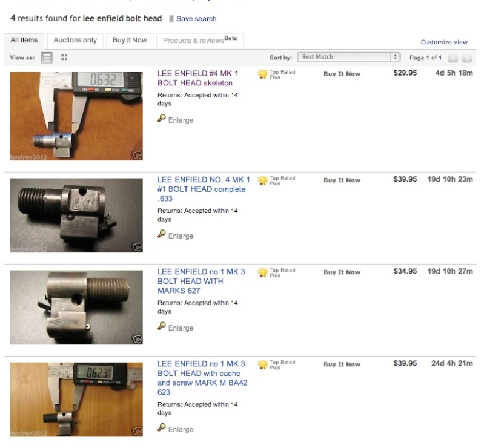This screenshot has height=448, width=484.
Task: Open the Customize view link
Action: tap(444, 42)
